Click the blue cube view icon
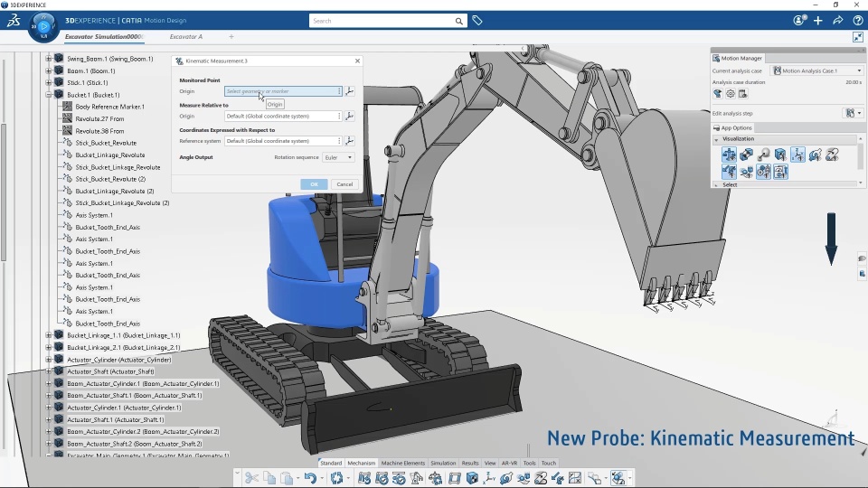This screenshot has width=868, height=488. click(x=472, y=478)
